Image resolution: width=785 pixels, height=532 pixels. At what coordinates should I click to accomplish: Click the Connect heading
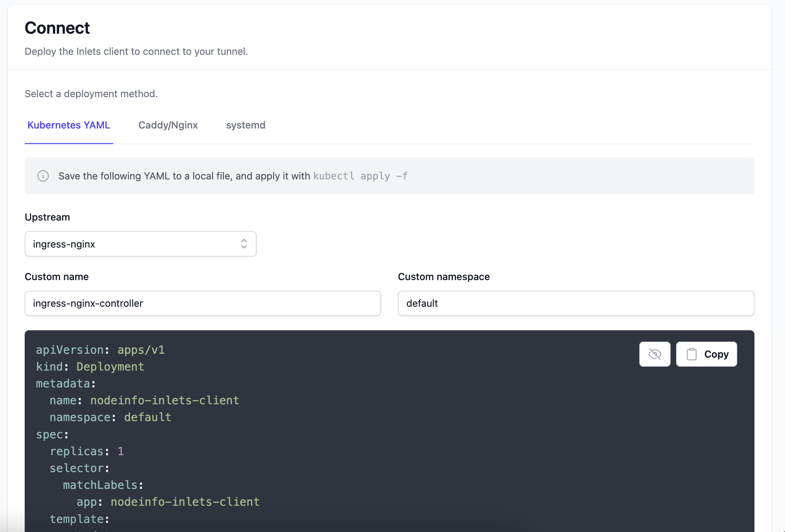[57, 28]
